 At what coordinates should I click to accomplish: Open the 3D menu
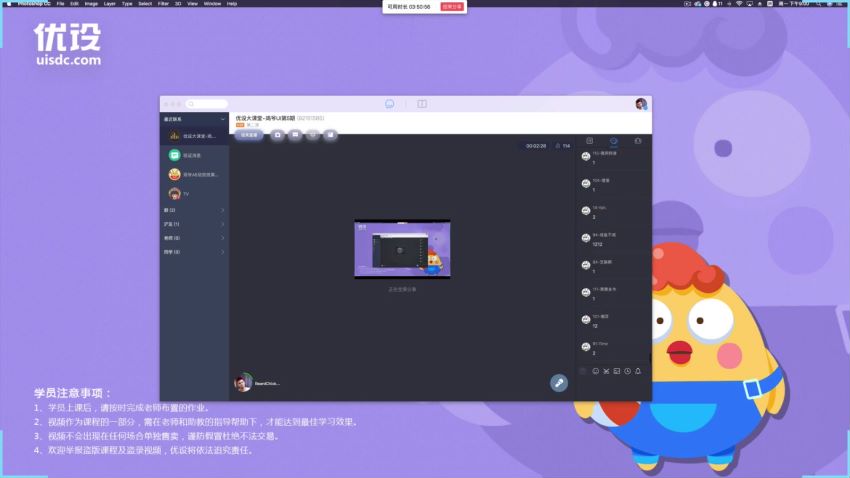click(x=178, y=3)
